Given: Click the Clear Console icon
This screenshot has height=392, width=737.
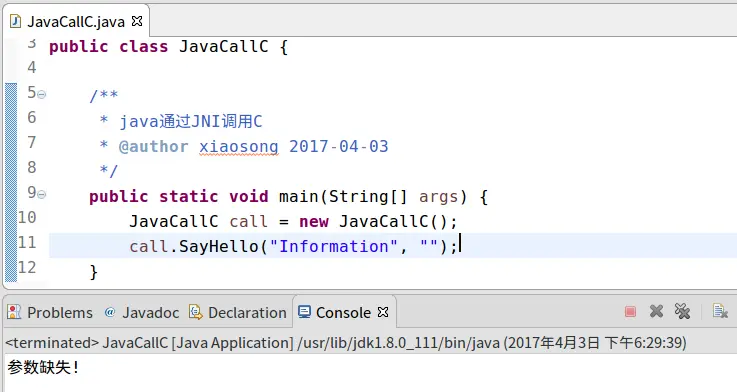Looking at the screenshot, I should (x=720, y=311).
